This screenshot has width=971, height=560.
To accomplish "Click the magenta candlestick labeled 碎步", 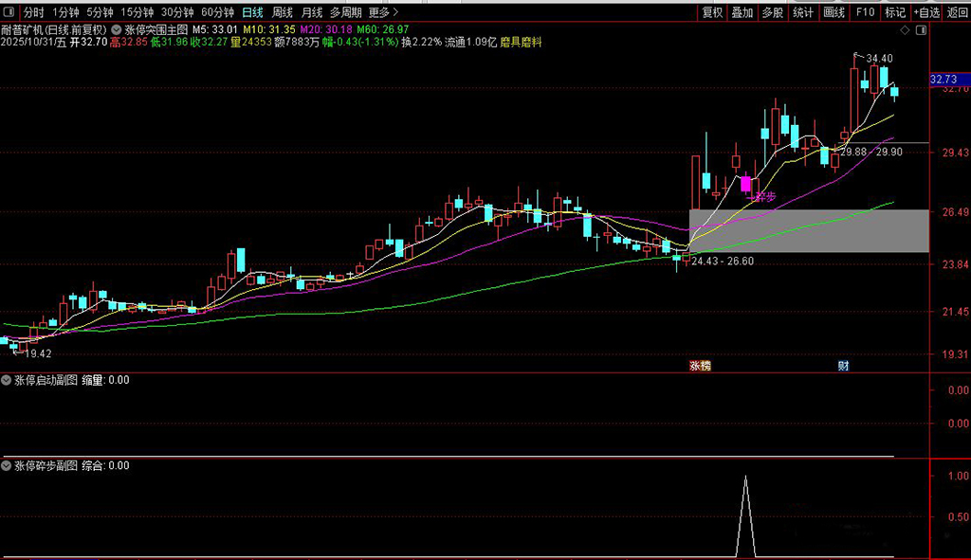I will coord(746,184).
